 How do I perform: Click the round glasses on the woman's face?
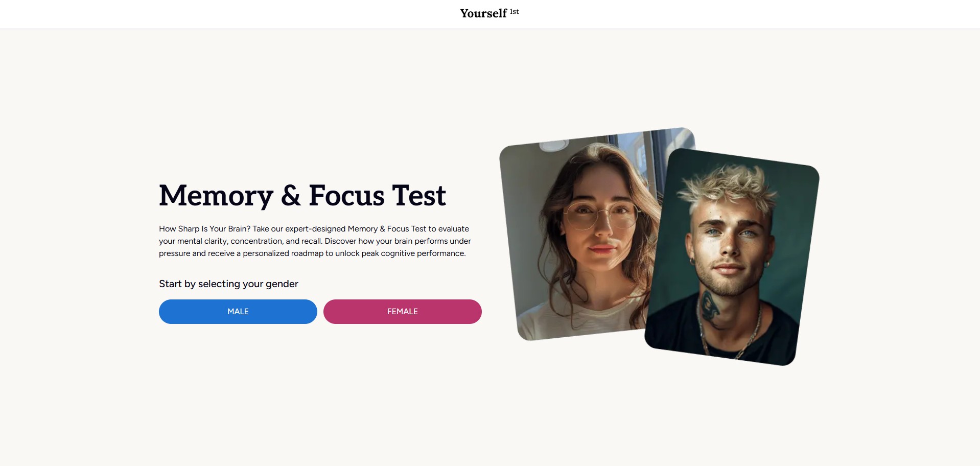(601, 215)
